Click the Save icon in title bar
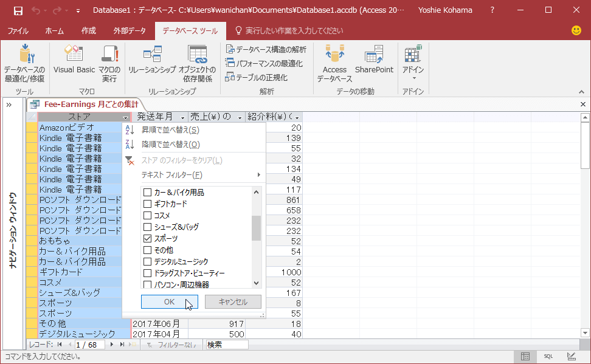The image size is (591, 364). point(18,10)
